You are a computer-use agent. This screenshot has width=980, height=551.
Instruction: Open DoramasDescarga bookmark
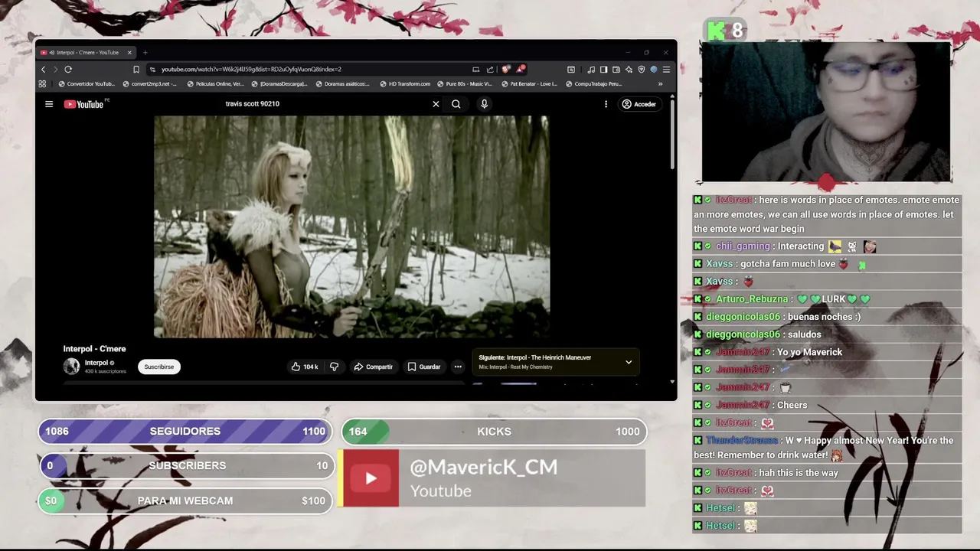279,84
